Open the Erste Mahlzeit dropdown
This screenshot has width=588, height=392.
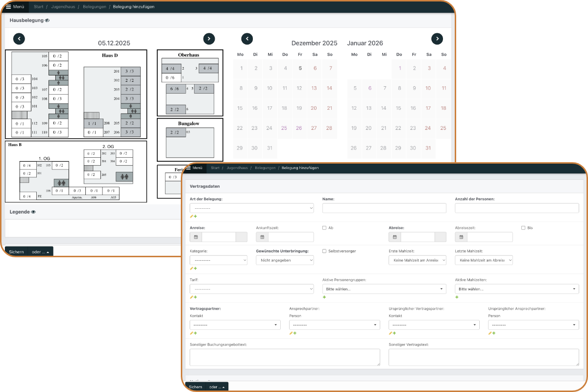pos(417,260)
